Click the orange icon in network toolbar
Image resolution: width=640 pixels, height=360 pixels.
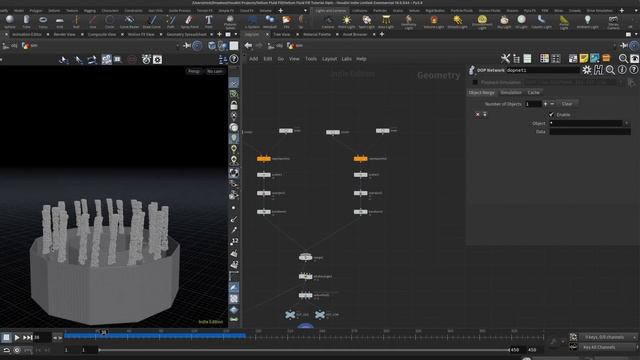[x=606, y=58]
